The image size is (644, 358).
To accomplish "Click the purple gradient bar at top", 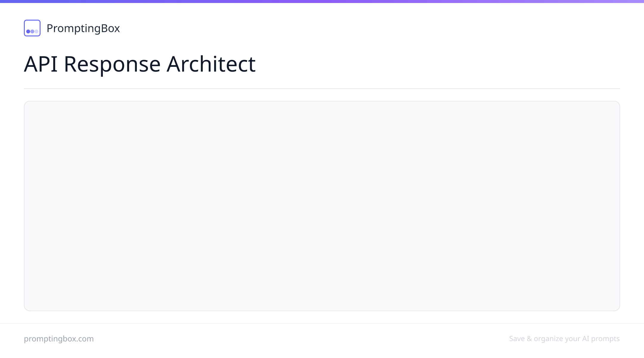I will (x=322, y=1).
